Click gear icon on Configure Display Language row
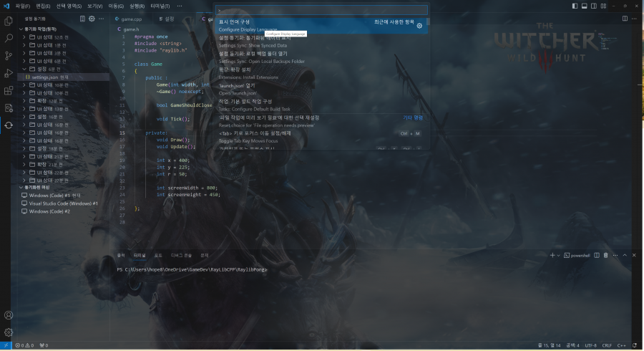Viewport: 644px width, 351px height. (419, 26)
